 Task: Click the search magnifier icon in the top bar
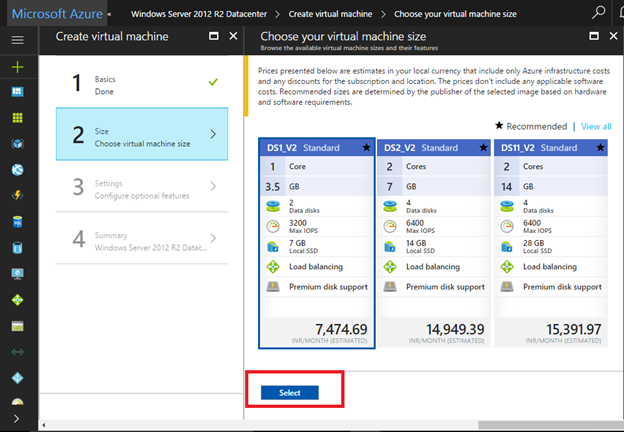[x=598, y=13]
